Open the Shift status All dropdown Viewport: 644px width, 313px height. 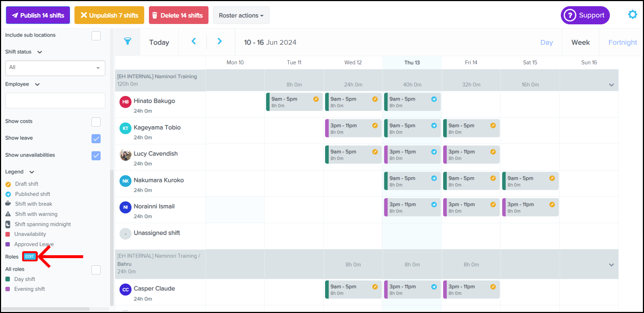coord(55,68)
